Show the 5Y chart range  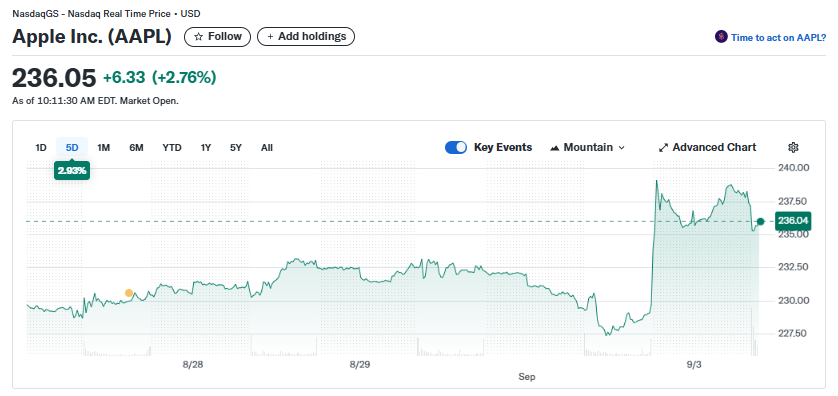point(236,147)
